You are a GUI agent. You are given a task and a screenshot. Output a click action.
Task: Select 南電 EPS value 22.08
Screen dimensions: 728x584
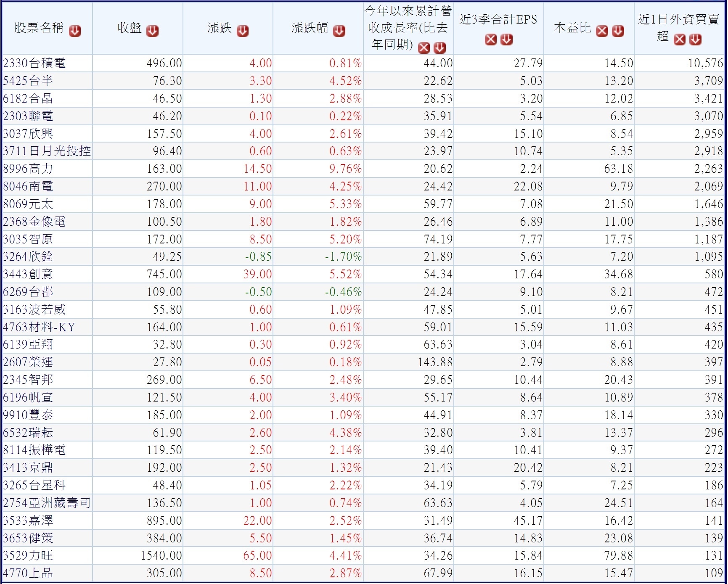pyautogui.click(x=528, y=187)
